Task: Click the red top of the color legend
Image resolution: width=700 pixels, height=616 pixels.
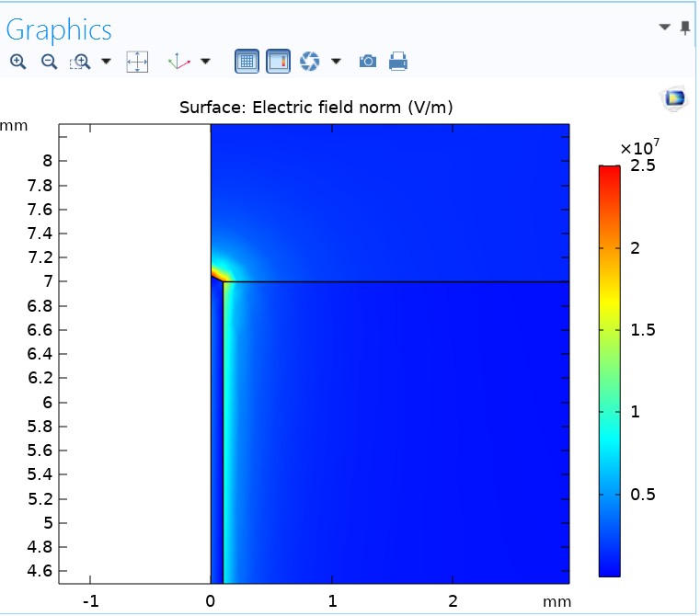Action: tap(609, 171)
